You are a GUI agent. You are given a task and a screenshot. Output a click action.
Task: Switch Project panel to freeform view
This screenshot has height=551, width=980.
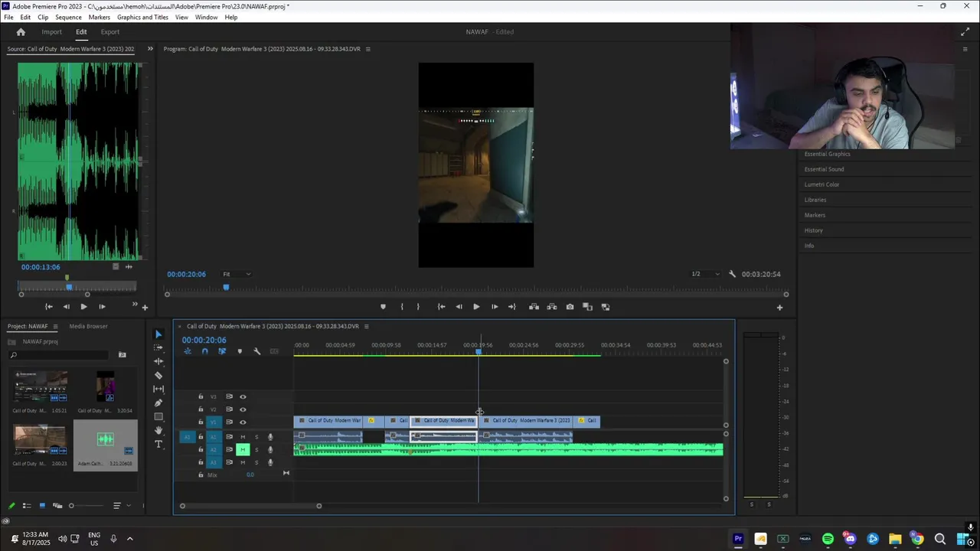coord(57,506)
